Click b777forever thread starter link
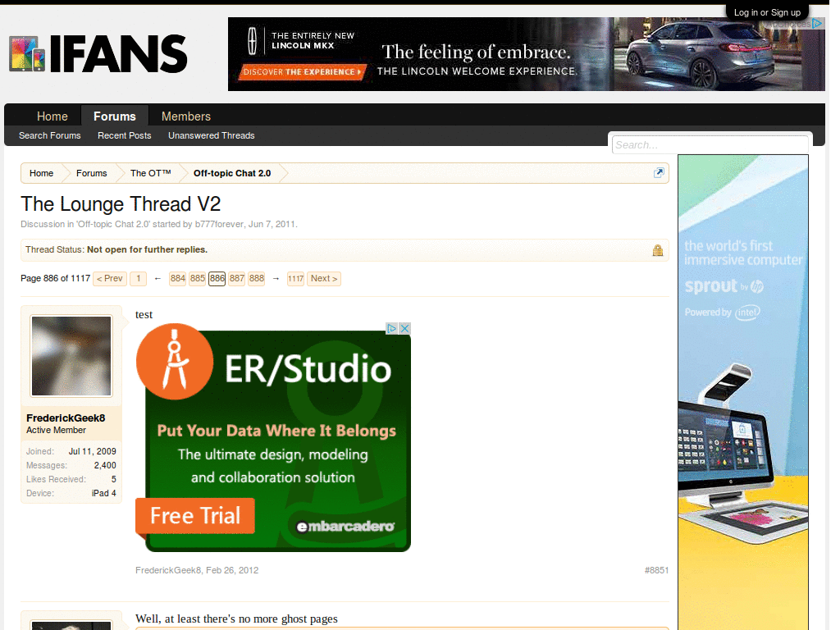This screenshot has height=630, width=840. tap(219, 224)
